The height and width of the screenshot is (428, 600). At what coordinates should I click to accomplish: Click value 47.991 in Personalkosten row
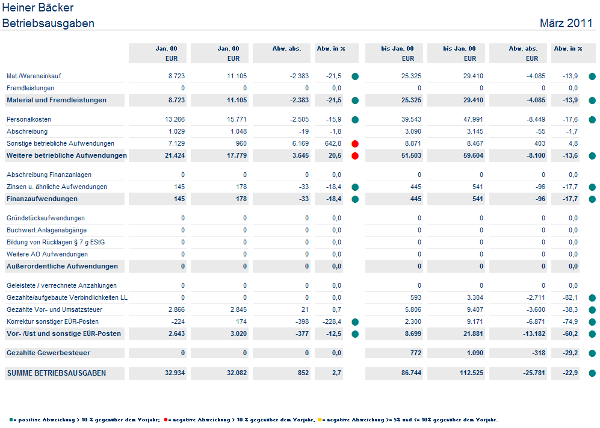(473, 119)
